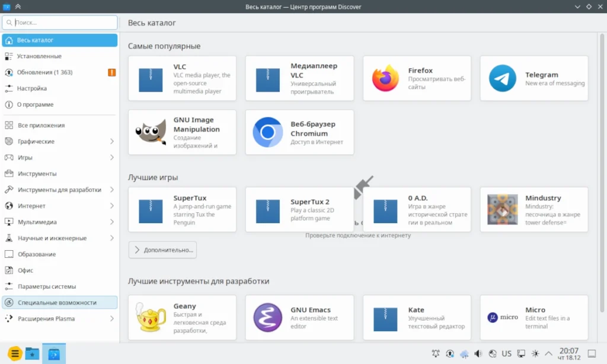Open the Mindustry game icon

click(x=502, y=209)
